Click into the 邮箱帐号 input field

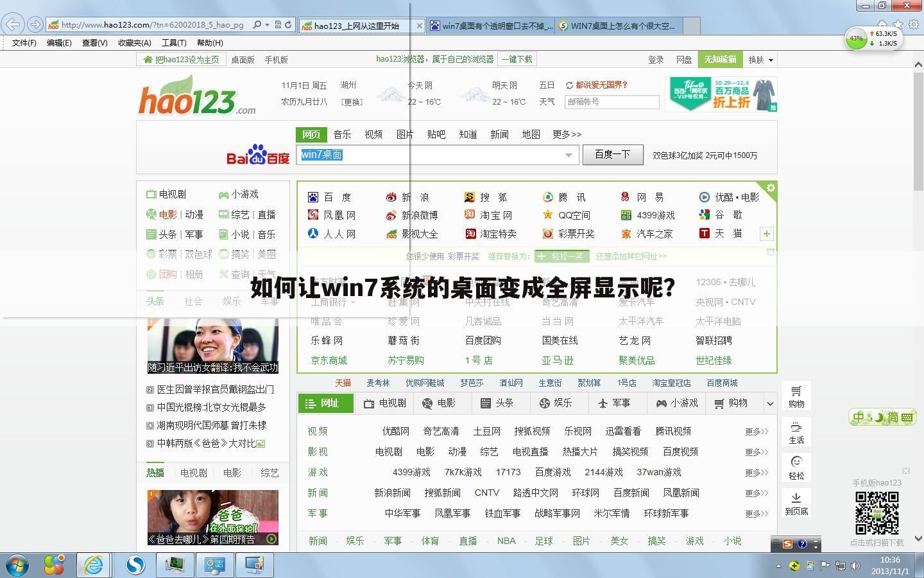612,102
